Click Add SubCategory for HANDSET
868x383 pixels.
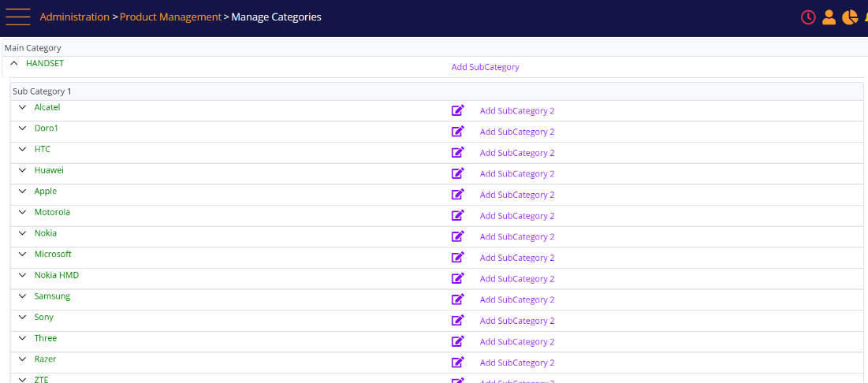click(x=486, y=68)
